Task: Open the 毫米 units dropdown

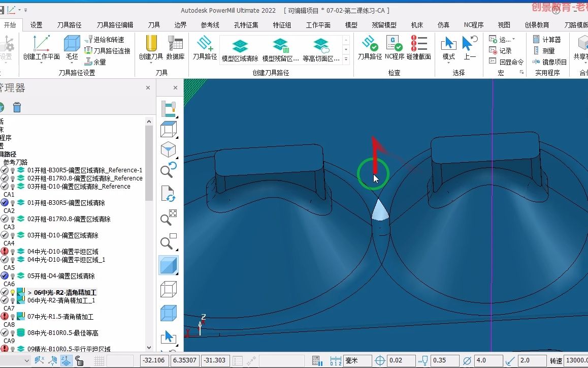Action: coord(358,360)
